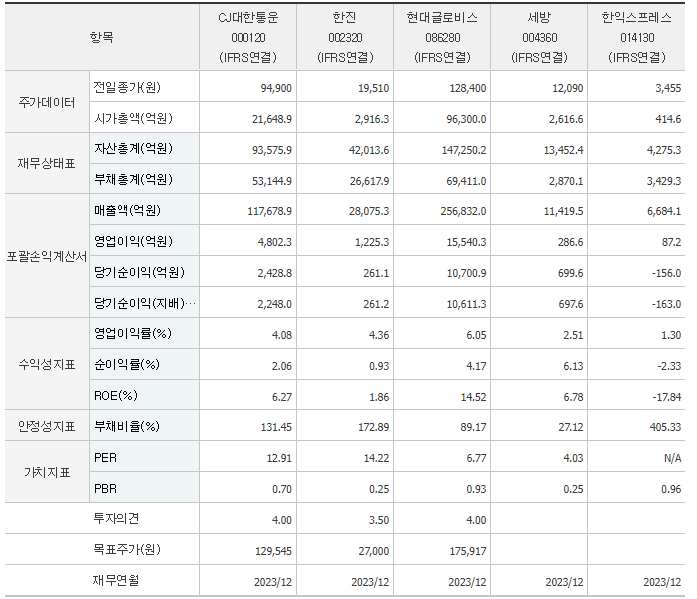The height and width of the screenshot is (599, 697).
Task: Click the truncated 당기순이익(지배) row label
Action: (x=144, y=303)
